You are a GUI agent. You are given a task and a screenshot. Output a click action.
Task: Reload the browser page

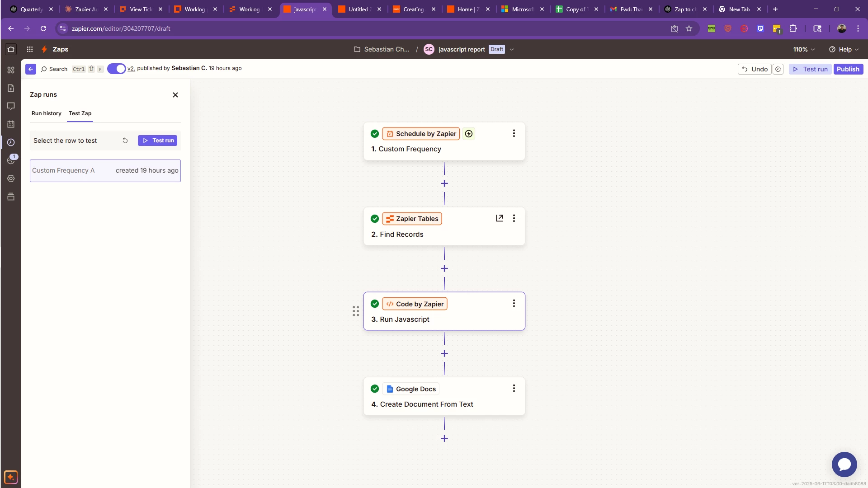pos(43,28)
